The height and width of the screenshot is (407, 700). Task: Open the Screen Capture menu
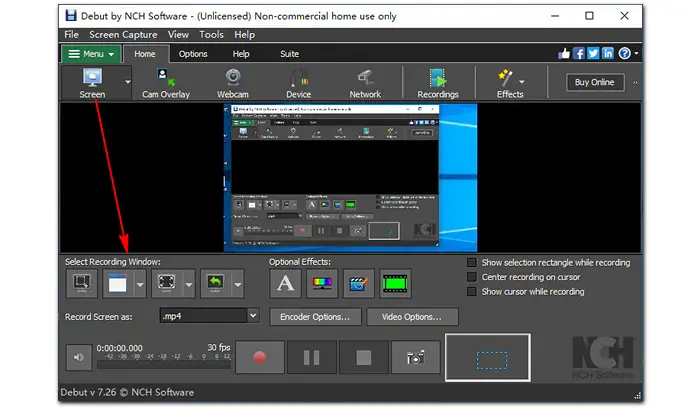[x=123, y=34]
